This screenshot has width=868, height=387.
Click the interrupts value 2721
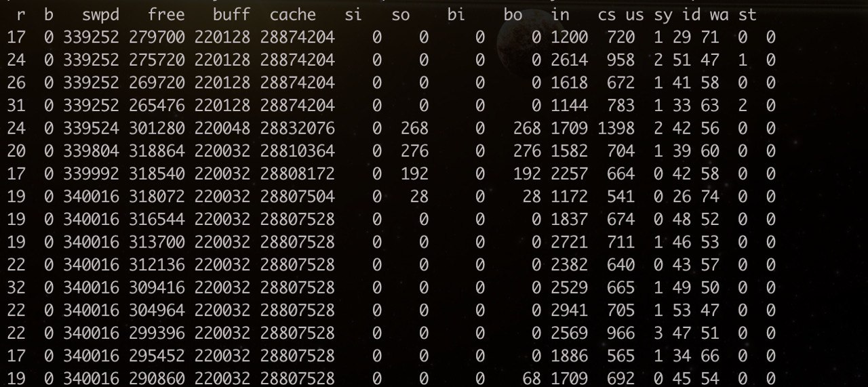(570, 242)
